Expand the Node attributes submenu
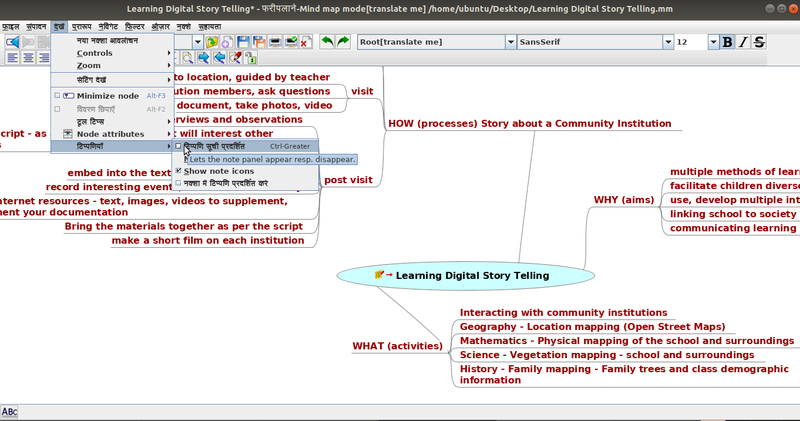This screenshot has width=800, height=421. [112, 134]
